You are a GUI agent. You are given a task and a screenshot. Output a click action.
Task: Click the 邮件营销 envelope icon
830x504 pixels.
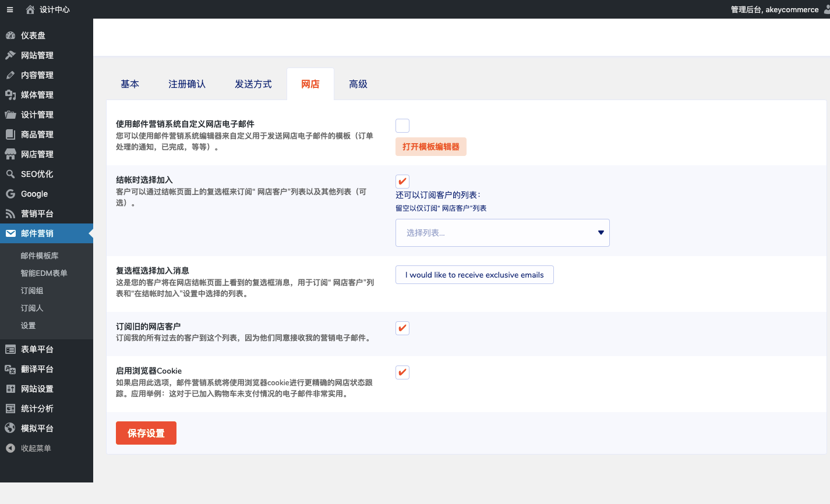[x=10, y=233]
